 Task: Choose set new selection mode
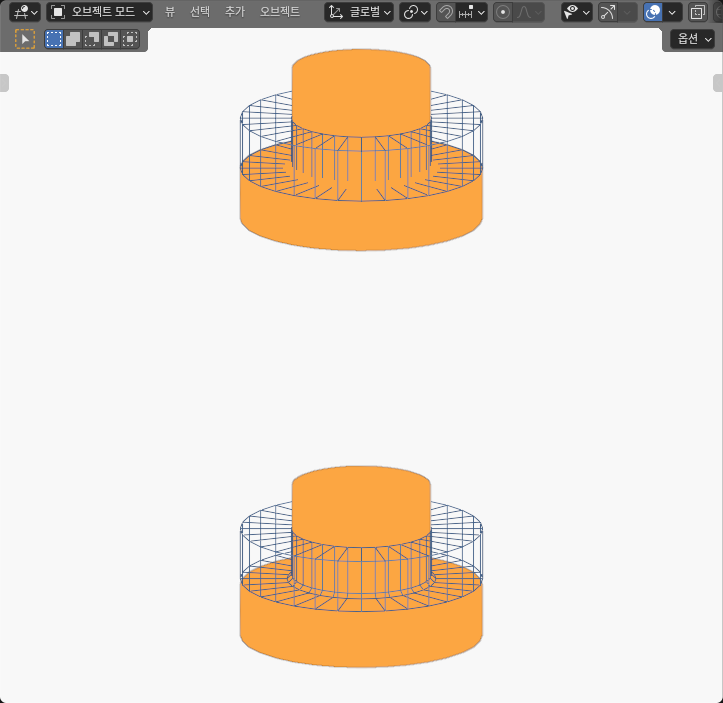point(54,39)
